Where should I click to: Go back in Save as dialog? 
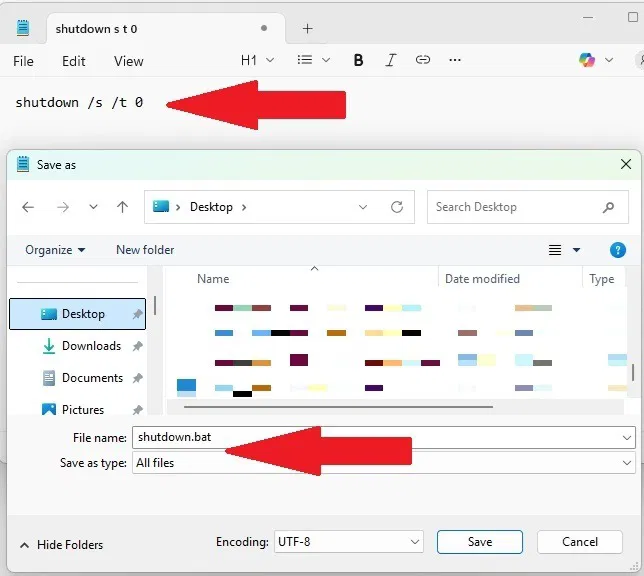(28, 207)
